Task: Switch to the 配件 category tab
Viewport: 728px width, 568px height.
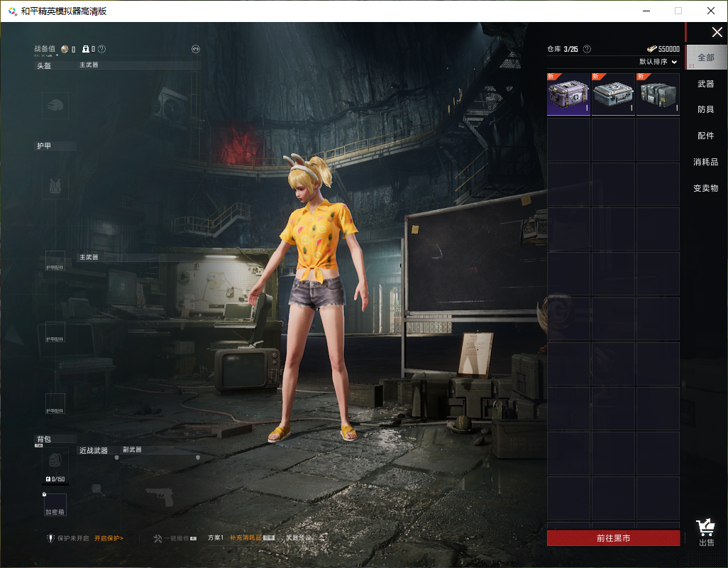Action: tap(706, 136)
